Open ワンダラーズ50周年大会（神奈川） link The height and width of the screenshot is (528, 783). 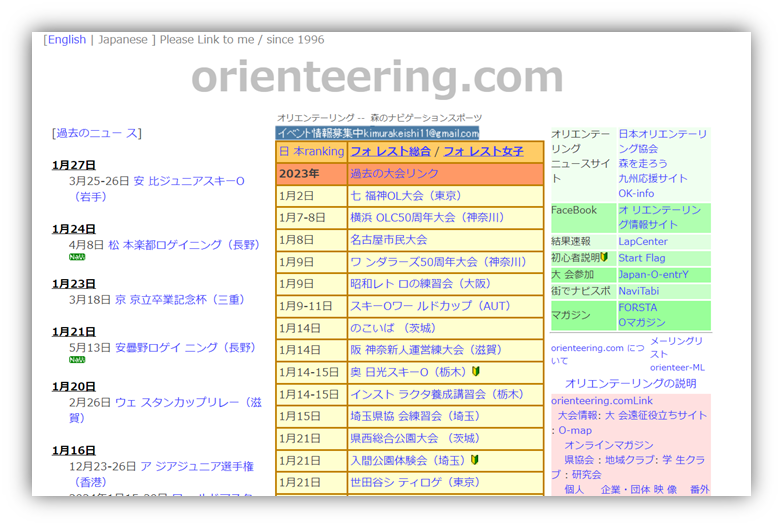(x=438, y=262)
